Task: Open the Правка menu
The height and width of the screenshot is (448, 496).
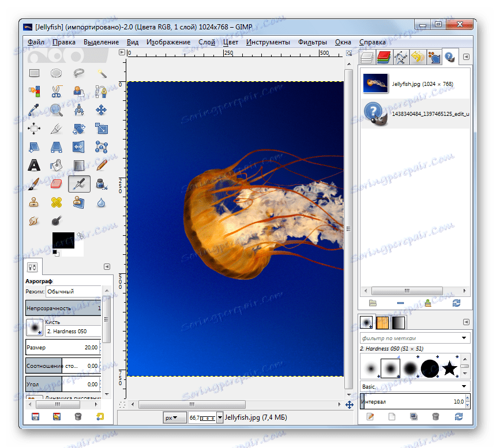Action: (64, 42)
